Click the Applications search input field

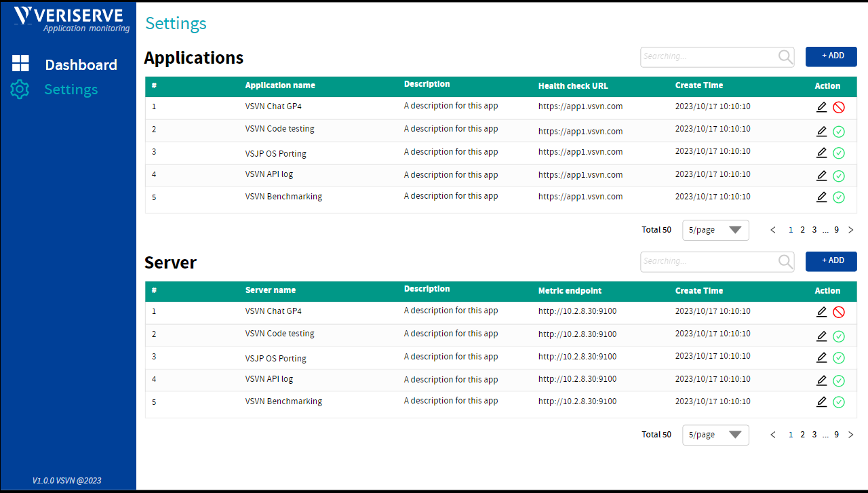(x=705, y=56)
